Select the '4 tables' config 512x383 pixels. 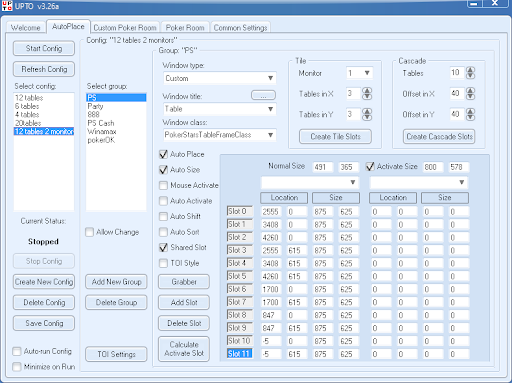click(x=44, y=114)
